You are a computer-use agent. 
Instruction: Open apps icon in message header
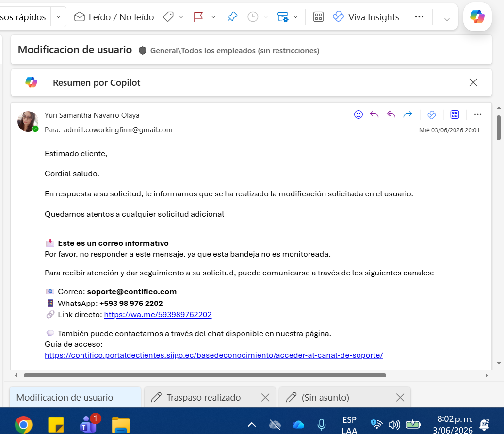455,114
